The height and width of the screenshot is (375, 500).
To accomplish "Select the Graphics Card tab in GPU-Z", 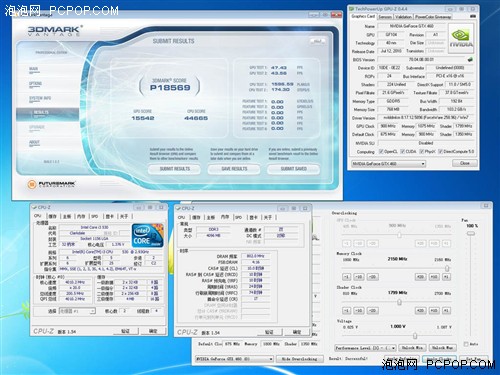I will pyautogui.click(x=363, y=16).
